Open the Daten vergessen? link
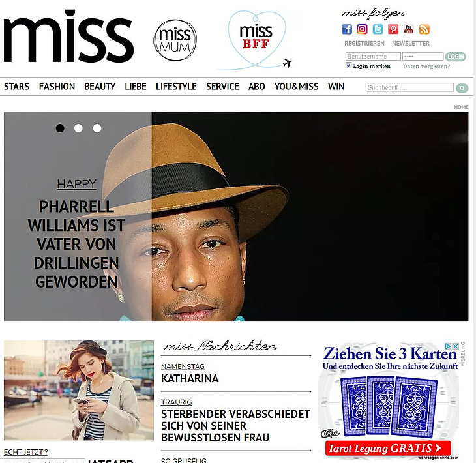This screenshot has height=463, width=476. tap(426, 66)
